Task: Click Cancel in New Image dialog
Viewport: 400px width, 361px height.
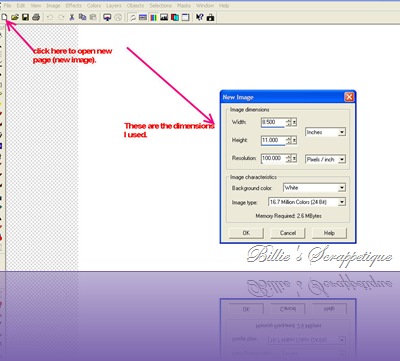Action: [288, 233]
